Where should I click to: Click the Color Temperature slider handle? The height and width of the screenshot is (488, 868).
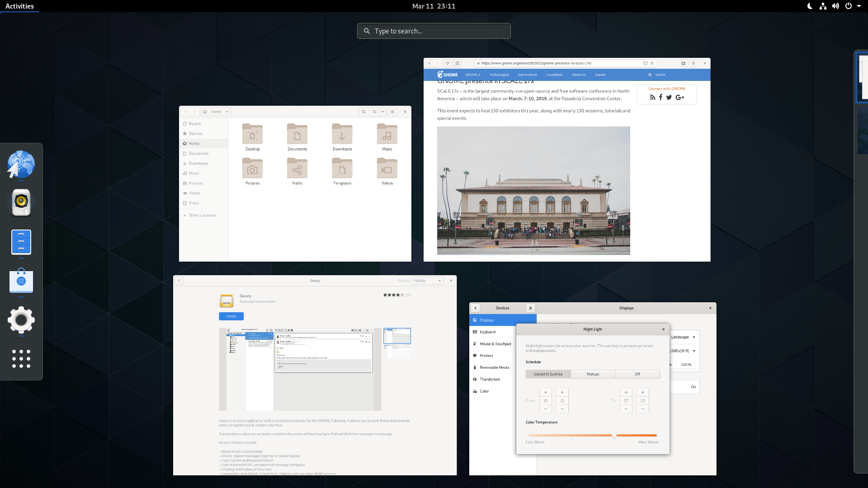click(x=614, y=436)
